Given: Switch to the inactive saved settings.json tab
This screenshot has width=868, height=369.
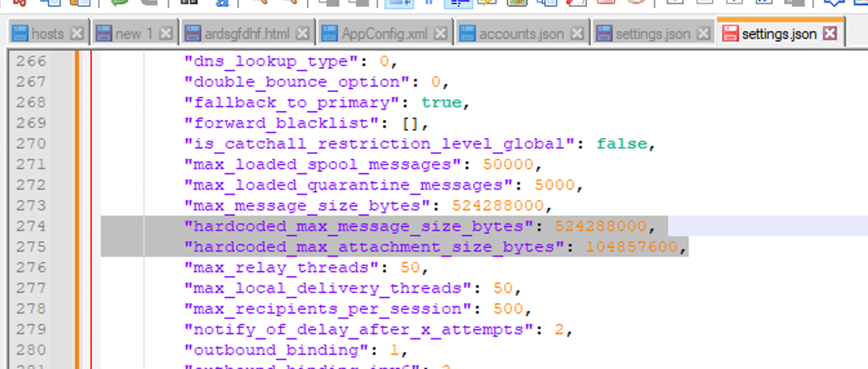Looking at the screenshot, I should [x=653, y=34].
